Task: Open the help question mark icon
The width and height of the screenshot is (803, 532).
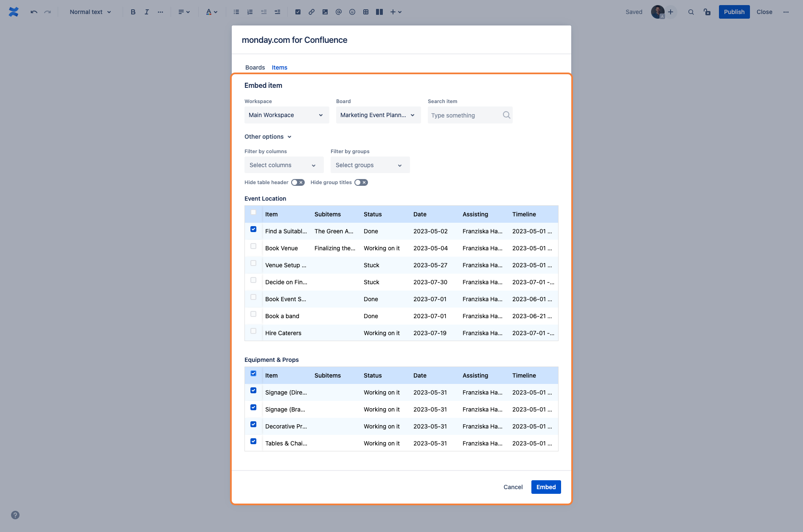Action: pyautogui.click(x=15, y=515)
